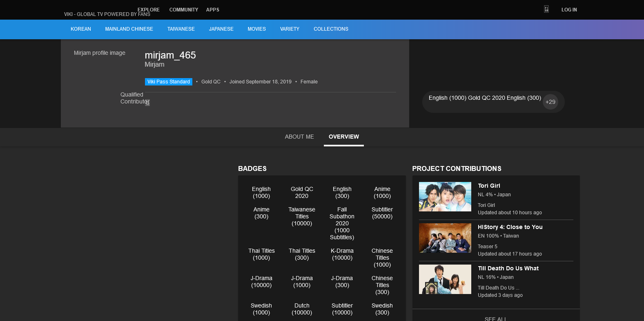Click the Tori Girl title link
This screenshot has height=321, width=644.
(x=489, y=186)
